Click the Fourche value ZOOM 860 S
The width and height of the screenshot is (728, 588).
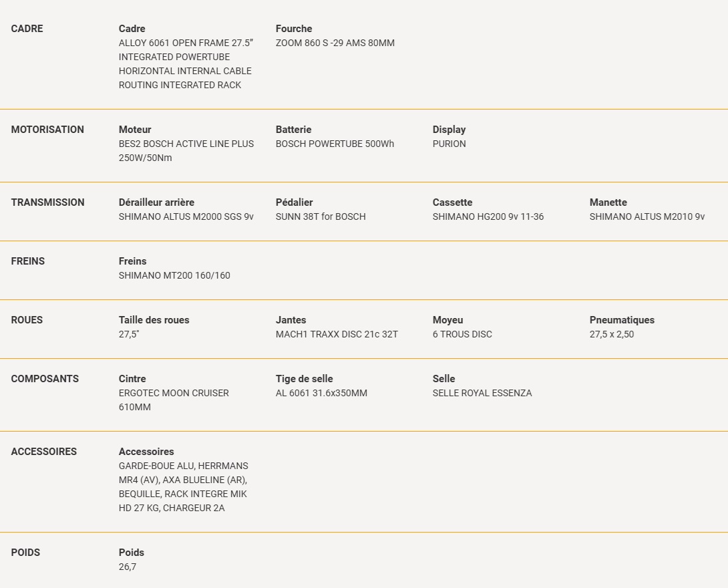pyautogui.click(x=335, y=43)
